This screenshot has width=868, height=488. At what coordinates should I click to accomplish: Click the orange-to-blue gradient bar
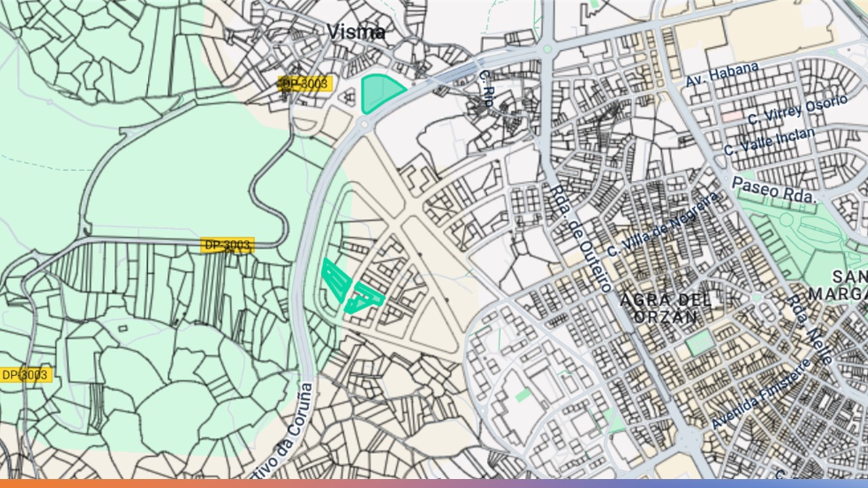[434, 483]
